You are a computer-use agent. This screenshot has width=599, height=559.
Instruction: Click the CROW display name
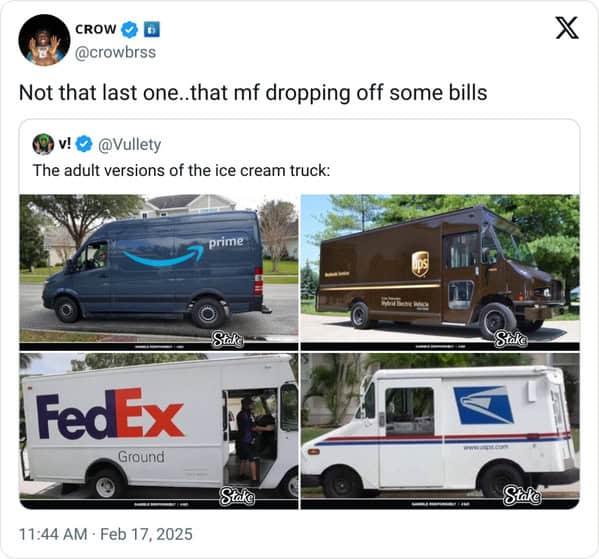(x=96, y=29)
